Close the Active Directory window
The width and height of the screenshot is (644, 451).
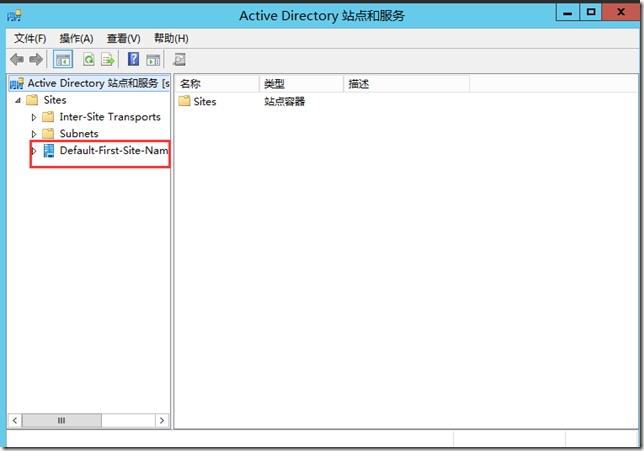click(x=621, y=12)
